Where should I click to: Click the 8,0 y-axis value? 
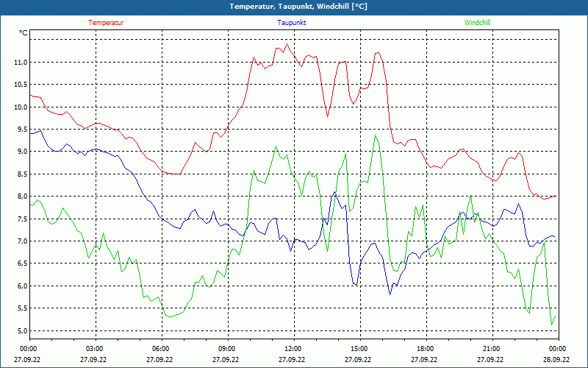click(x=22, y=197)
